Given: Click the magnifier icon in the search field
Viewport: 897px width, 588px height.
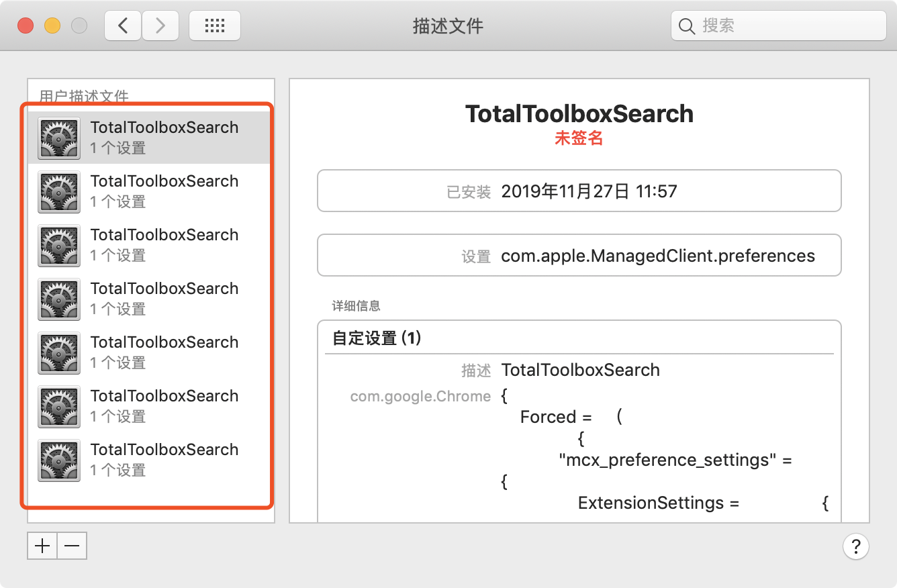Looking at the screenshot, I should tap(686, 26).
